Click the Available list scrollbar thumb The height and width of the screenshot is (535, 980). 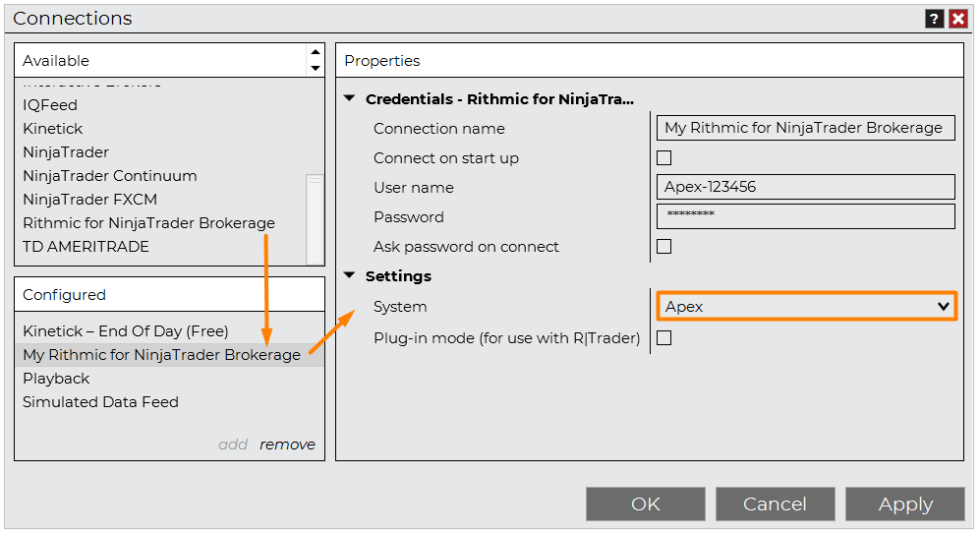pyautogui.click(x=315, y=218)
